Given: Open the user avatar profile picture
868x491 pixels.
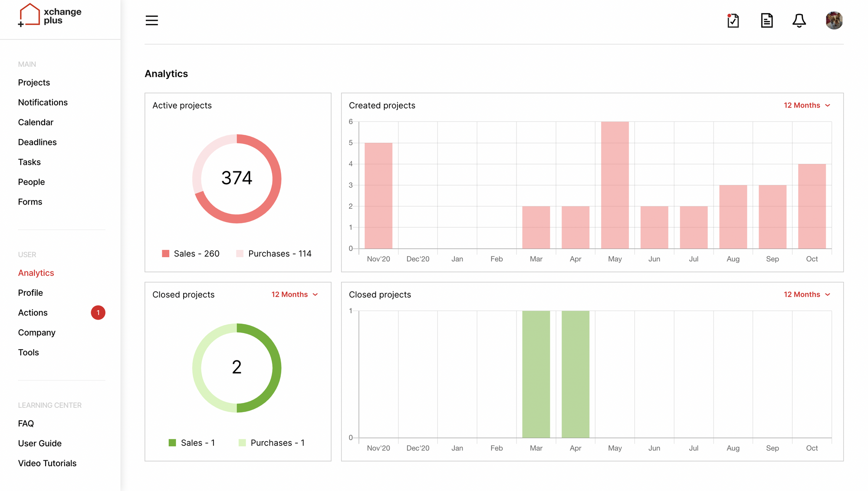Looking at the screenshot, I should [834, 20].
